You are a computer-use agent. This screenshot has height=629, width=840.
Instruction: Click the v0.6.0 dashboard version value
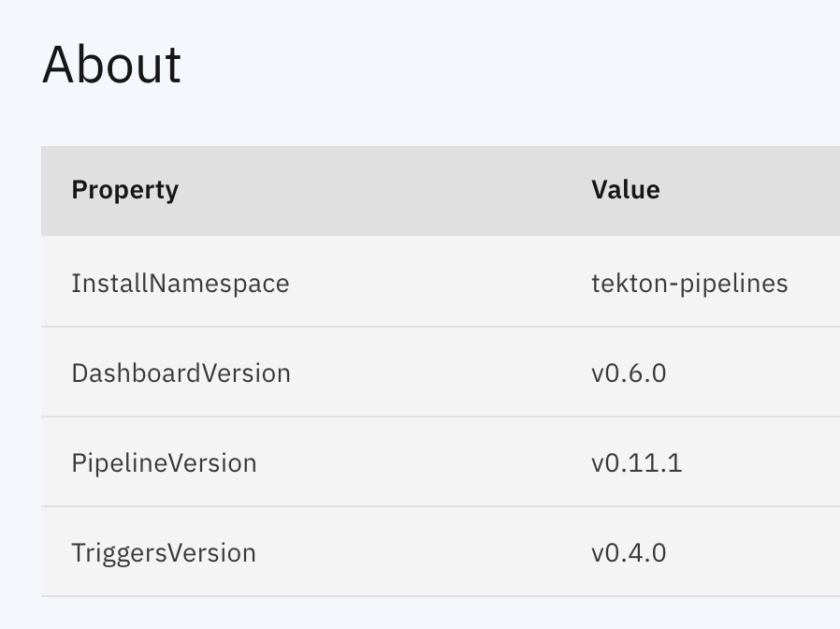[x=630, y=373]
